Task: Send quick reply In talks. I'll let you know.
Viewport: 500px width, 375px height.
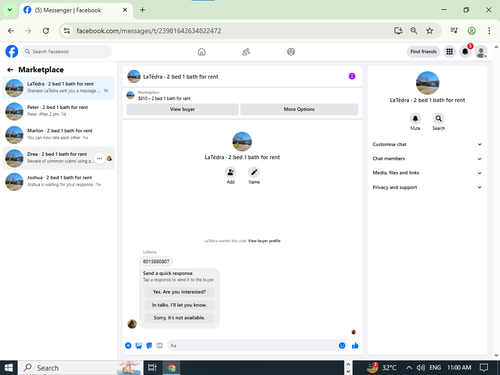Action: point(179,305)
